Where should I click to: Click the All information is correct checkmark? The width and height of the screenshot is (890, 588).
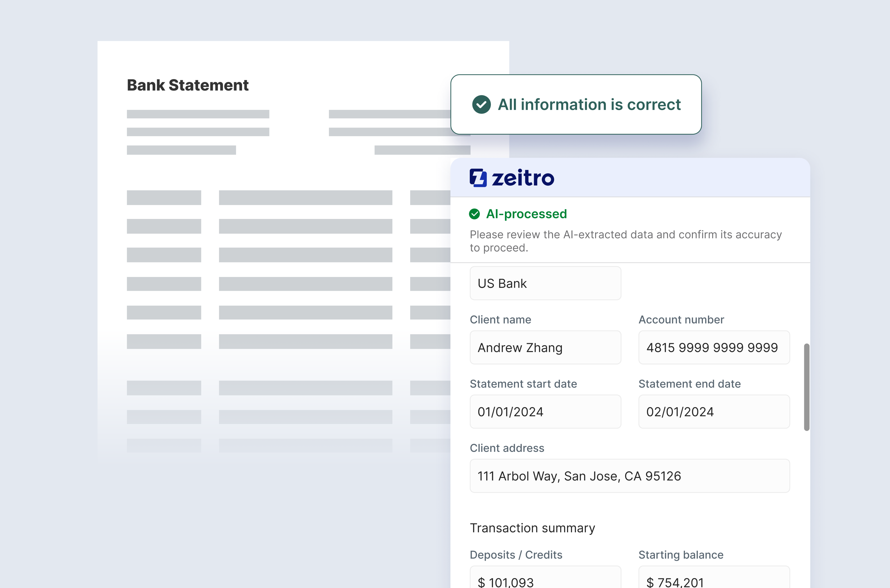pos(481,104)
